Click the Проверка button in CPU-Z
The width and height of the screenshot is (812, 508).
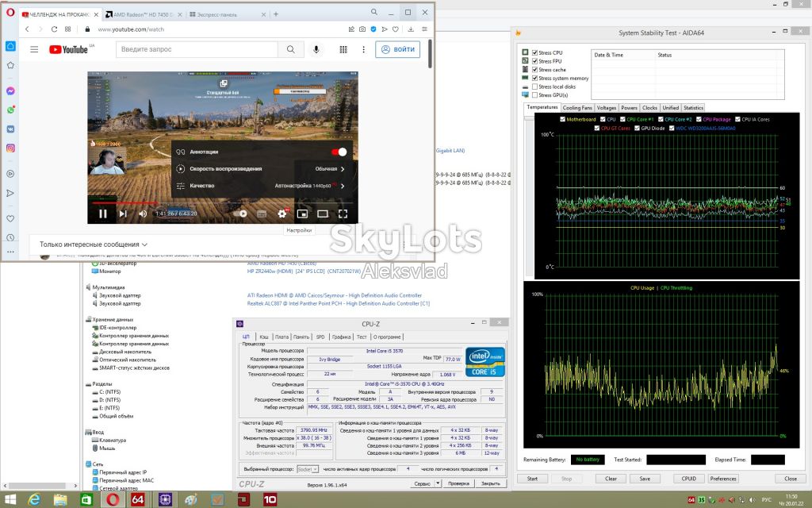(x=458, y=483)
